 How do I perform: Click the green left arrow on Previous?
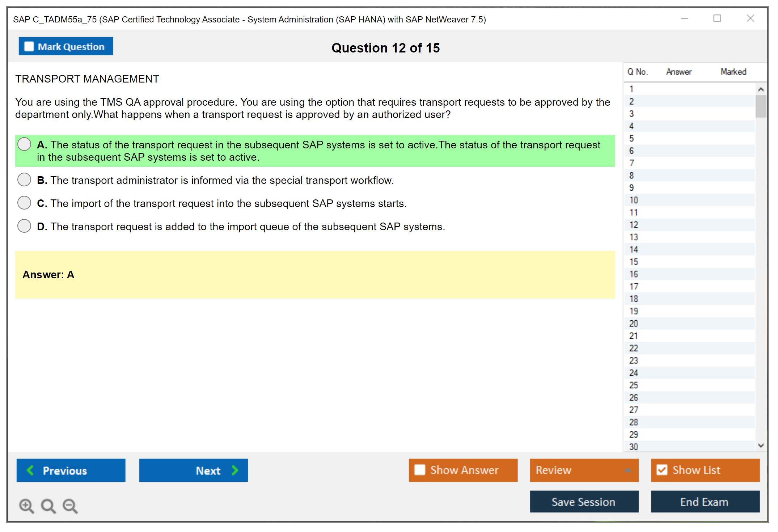click(30, 470)
